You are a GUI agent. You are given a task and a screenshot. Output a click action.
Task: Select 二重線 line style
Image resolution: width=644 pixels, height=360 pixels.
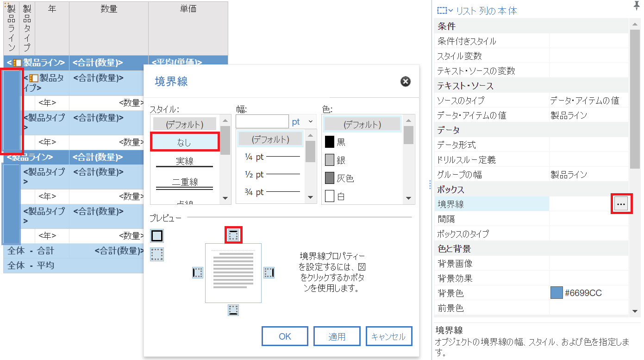click(x=185, y=182)
